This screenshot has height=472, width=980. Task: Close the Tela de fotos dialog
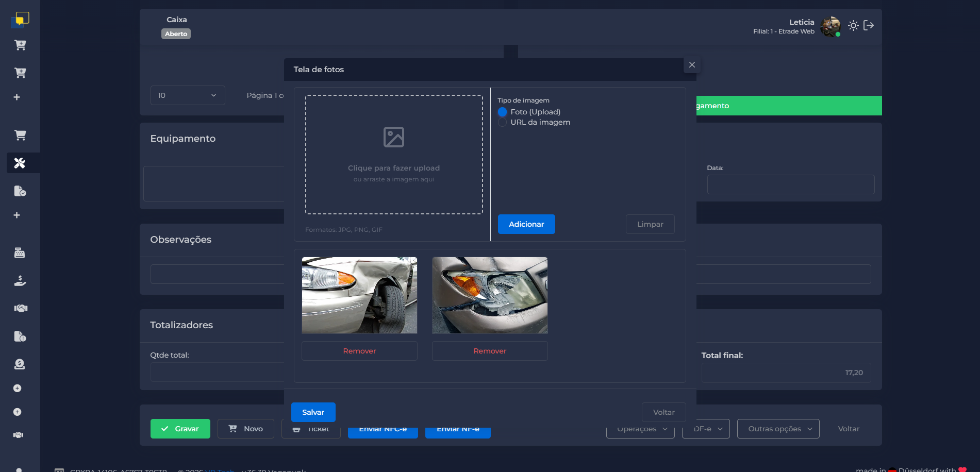point(692,65)
